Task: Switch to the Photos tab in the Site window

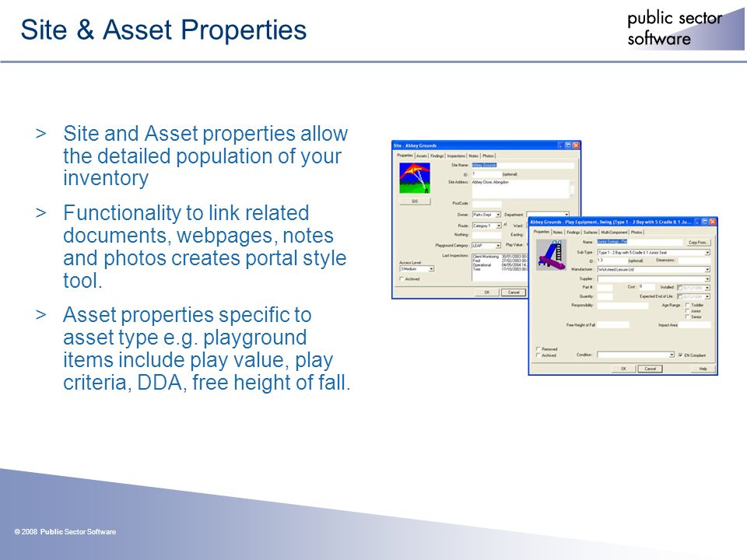Action: point(488,156)
